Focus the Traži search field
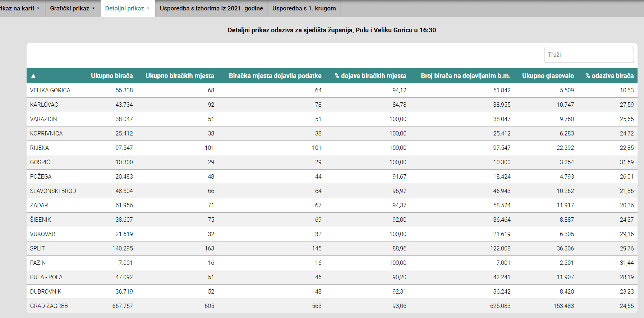This screenshot has width=644, height=318. [588, 55]
